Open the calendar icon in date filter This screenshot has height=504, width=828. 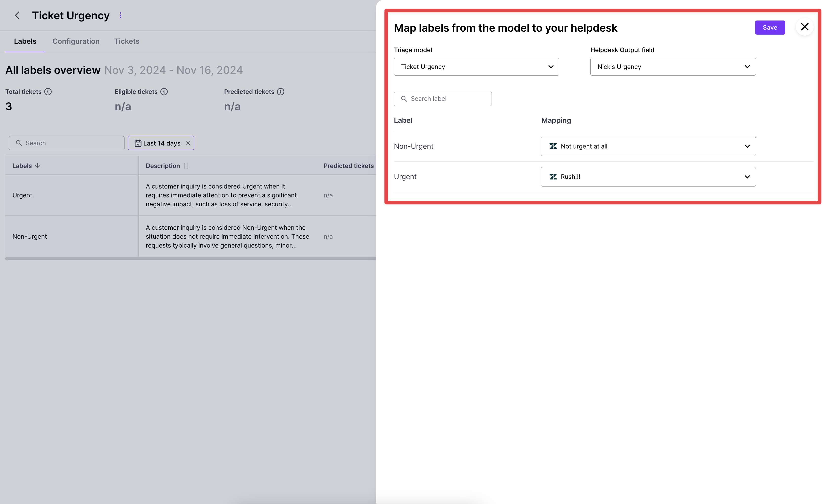point(138,144)
